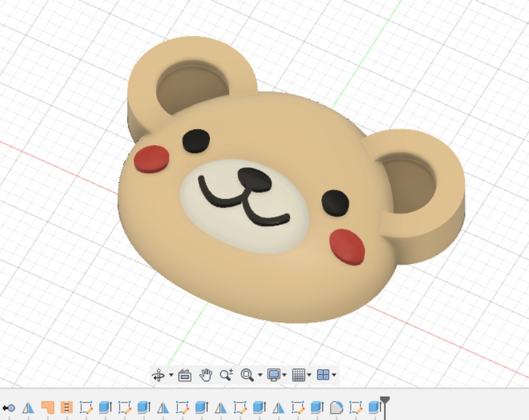Click the Look At icon
The image size is (529, 420).
tap(185, 375)
